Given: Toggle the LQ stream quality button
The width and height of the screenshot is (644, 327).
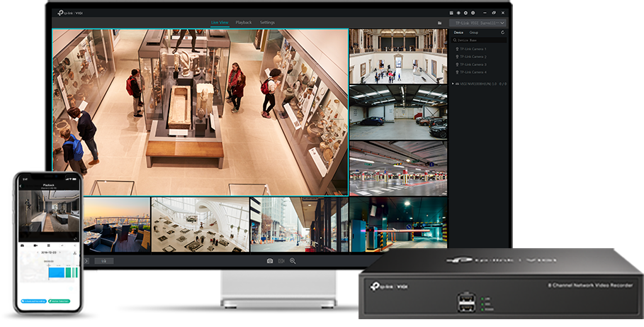Looking at the screenshot, I should point(103,261).
